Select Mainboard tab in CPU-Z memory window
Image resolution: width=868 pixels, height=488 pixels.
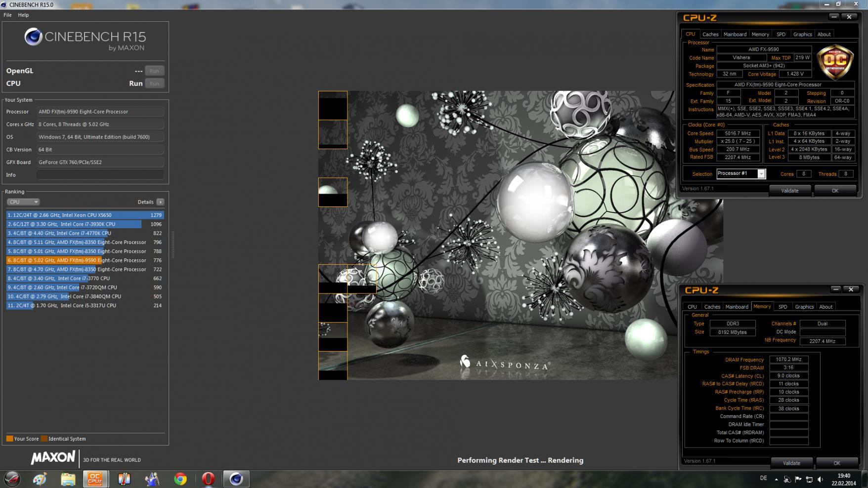tap(737, 307)
